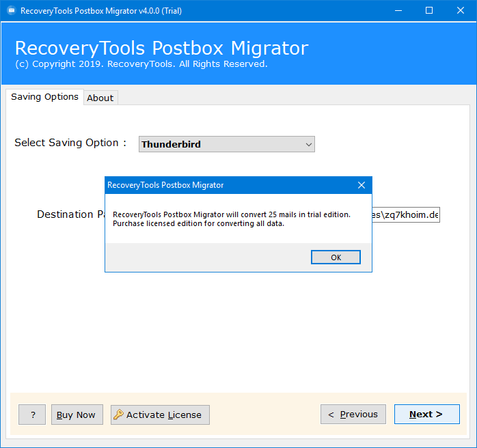The width and height of the screenshot is (477, 448).
Task: Click the Activate License button
Action: coord(160,415)
